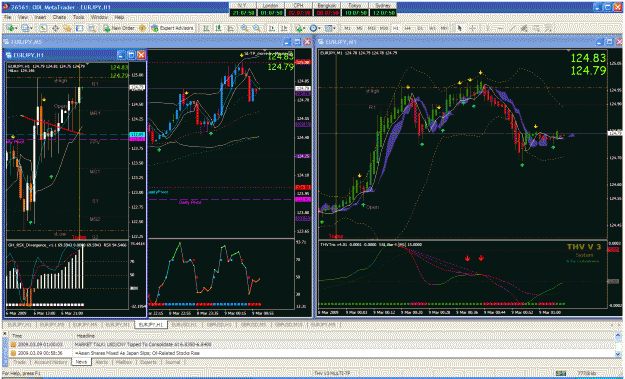Select the MN timeframe button
This screenshot has width=625, height=379.
point(444,28)
